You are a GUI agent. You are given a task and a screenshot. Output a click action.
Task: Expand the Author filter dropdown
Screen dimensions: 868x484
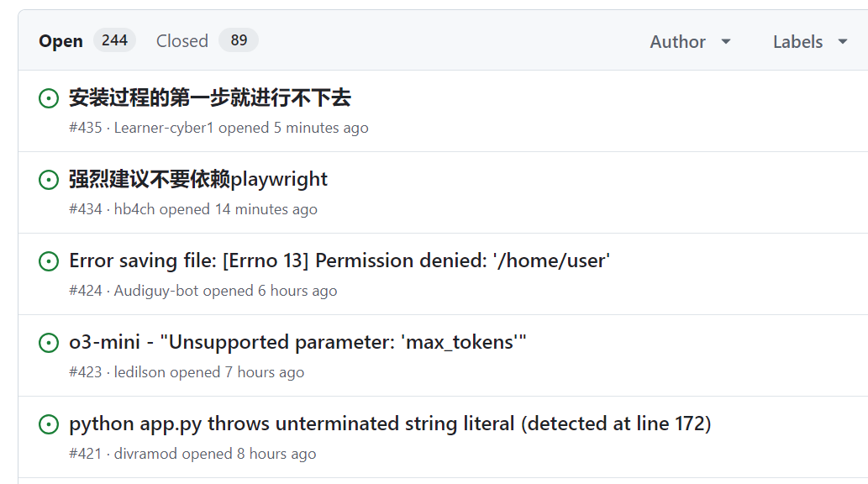[690, 41]
